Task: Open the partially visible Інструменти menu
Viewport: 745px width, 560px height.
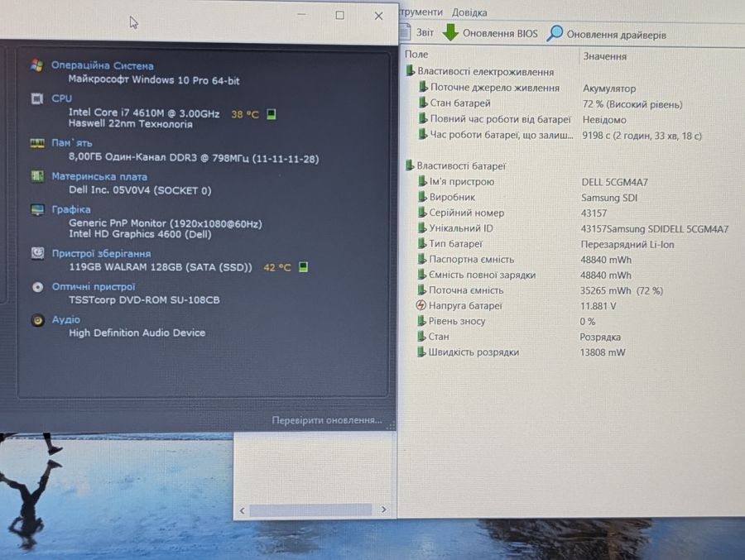Action: point(421,12)
